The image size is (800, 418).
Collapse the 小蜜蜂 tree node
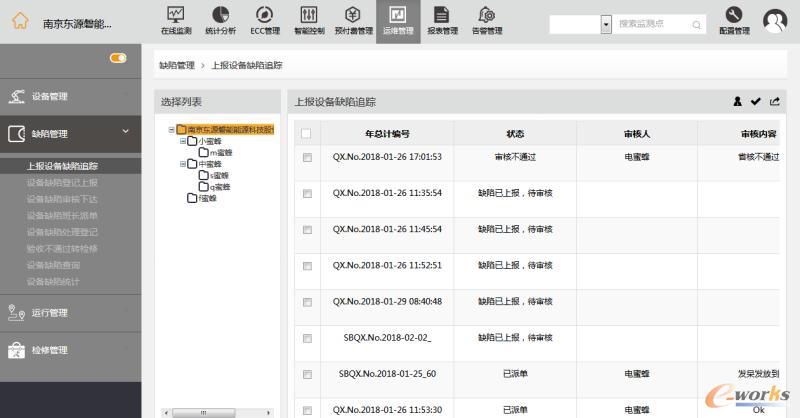(x=183, y=141)
